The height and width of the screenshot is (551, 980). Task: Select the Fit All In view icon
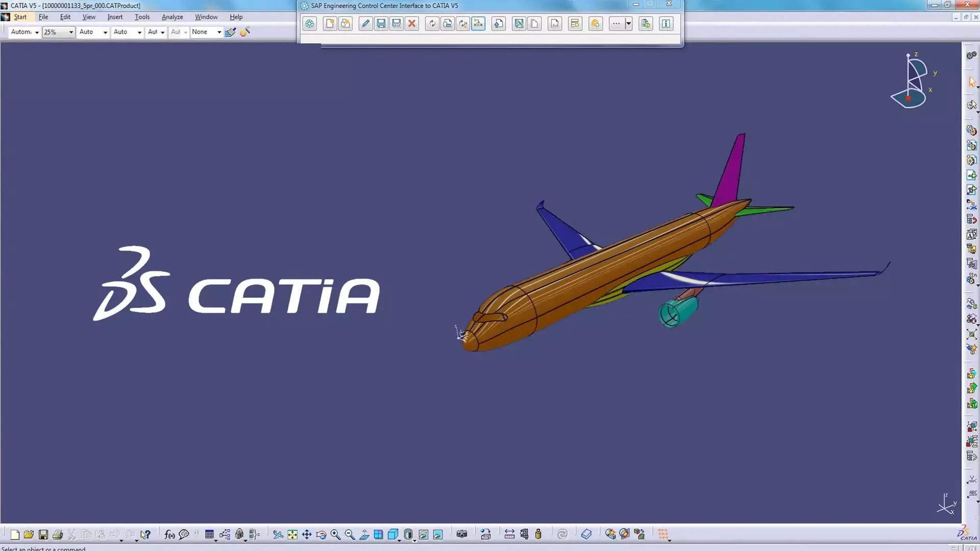pos(292,534)
